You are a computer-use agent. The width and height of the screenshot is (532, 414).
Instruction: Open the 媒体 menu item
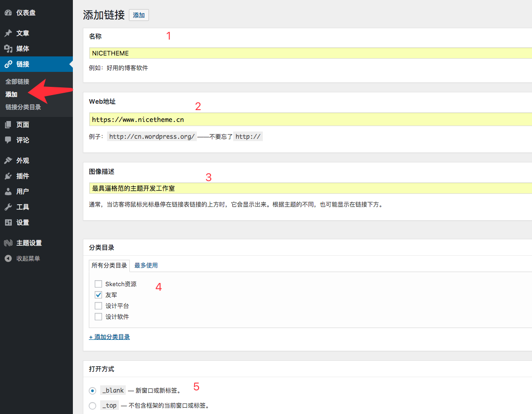[23, 49]
